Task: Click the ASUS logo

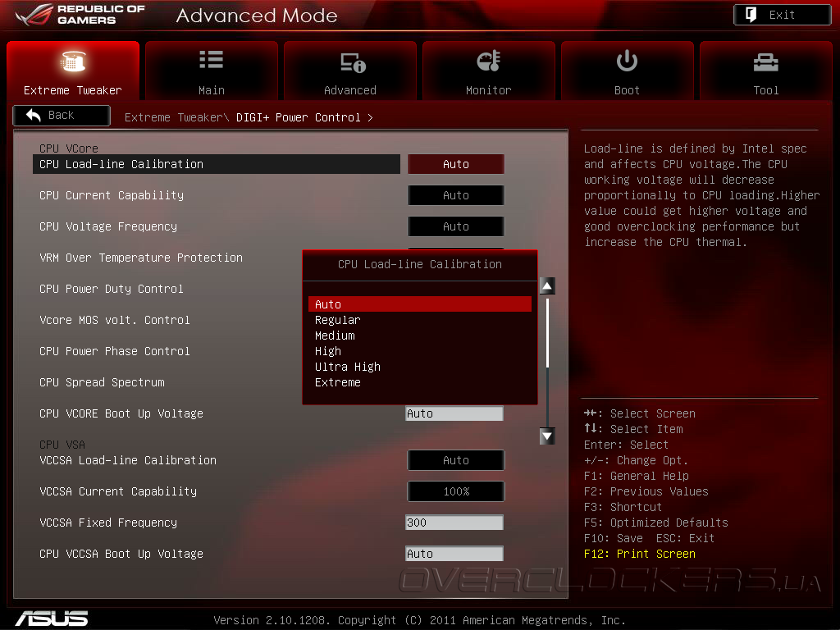Action: [52, 619]
